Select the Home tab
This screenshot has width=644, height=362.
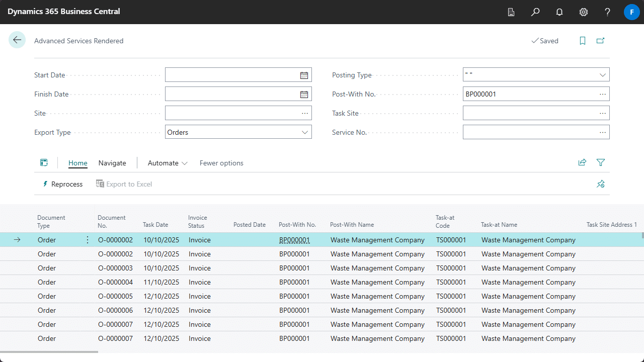pyautogui.click(x=78, y=163)
